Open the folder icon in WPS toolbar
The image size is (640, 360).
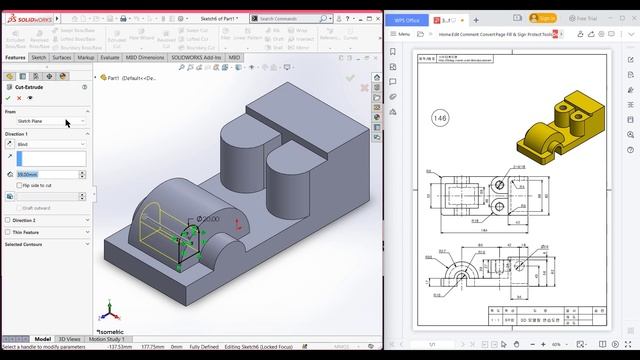[x=420, y=34]
